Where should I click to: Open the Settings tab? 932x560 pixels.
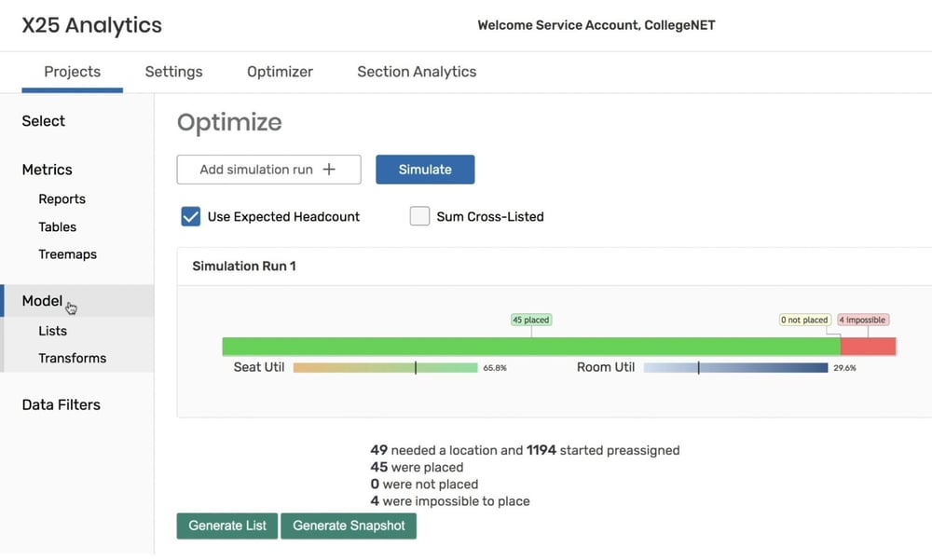click(173, 72)
